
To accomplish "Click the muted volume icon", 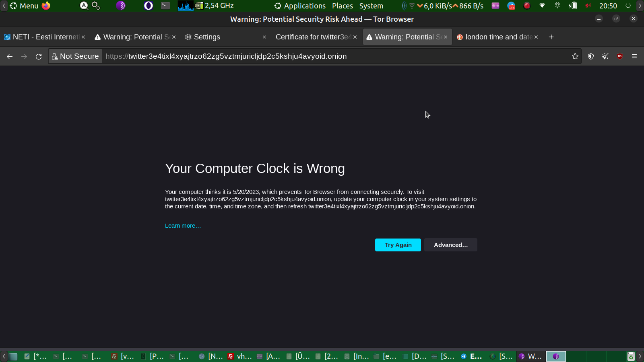I will (x=588, y=6).
